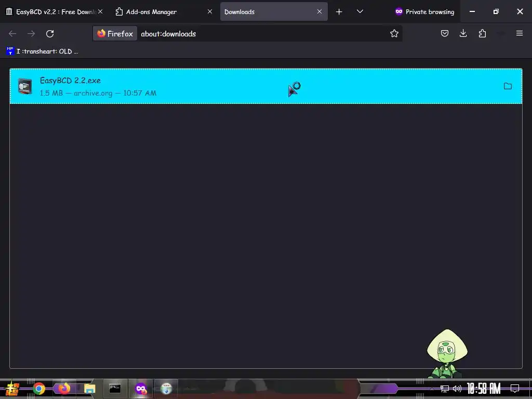The height and width of the screenshot is (399, 532).
Task: Launch Google Chrome from the taskbar
Action: (x=39, y=389)
